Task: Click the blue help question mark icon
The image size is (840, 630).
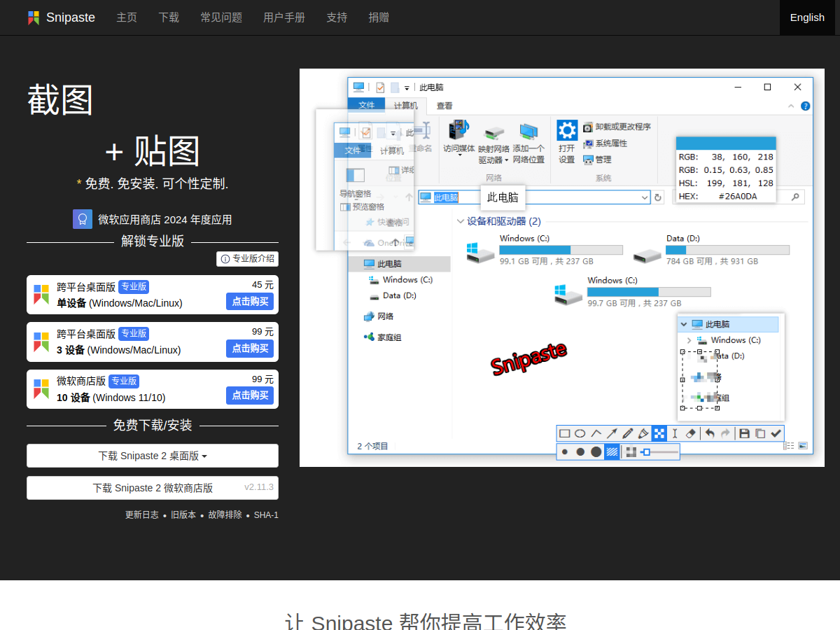Action: (x=805, y=106)
